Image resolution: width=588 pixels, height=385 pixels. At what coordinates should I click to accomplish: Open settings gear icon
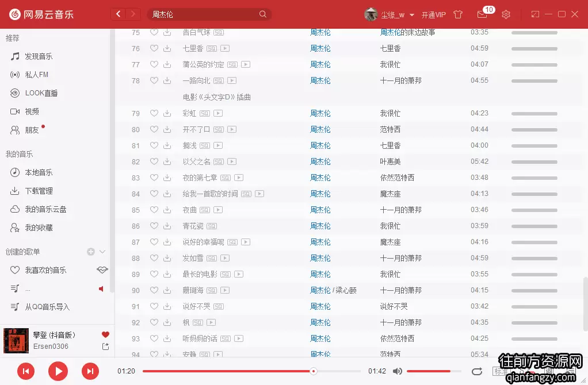click(506, 14)
